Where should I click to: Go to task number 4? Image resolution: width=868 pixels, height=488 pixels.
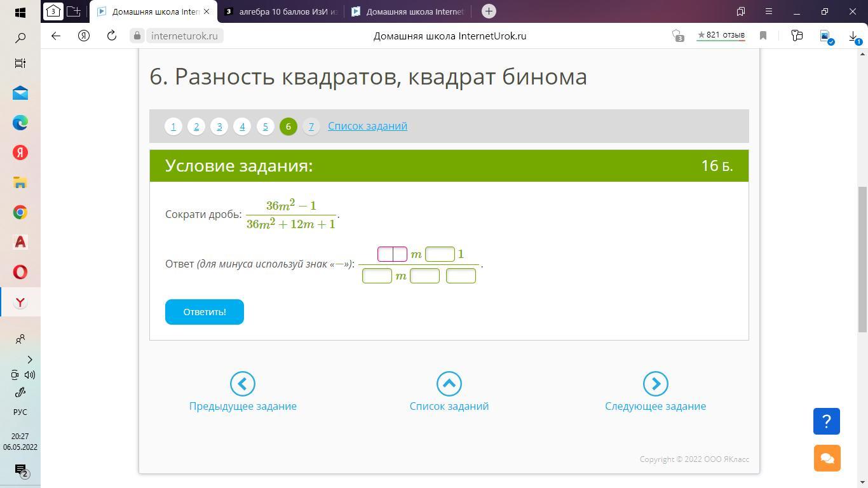[242, 126]
